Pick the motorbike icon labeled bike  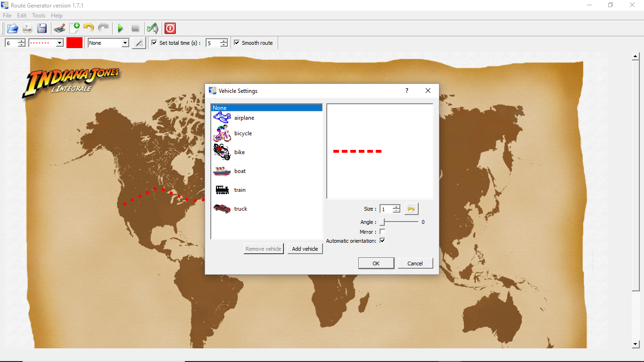(222, 152)
